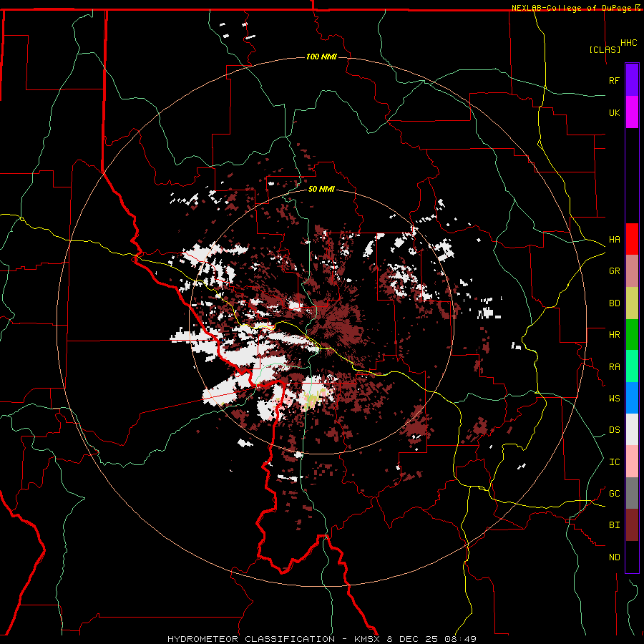Viewport: 644px width, 644px height.
Task: Click the RA legend label
Action: coord(614,367)
